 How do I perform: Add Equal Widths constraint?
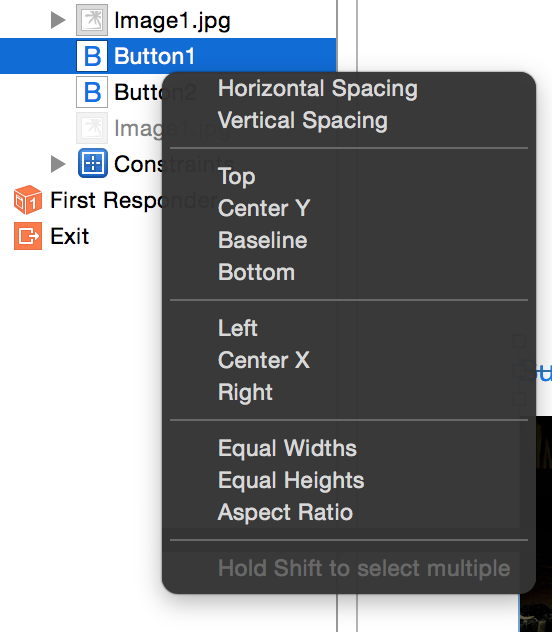point(287,448)
